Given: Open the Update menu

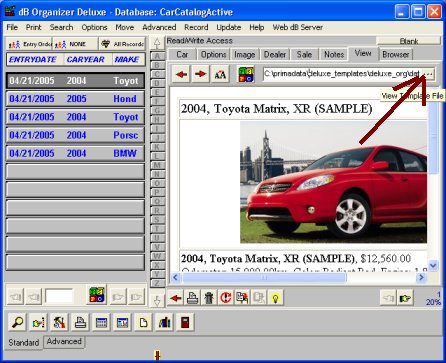Looking at the screenshot, I should (229, 27).
